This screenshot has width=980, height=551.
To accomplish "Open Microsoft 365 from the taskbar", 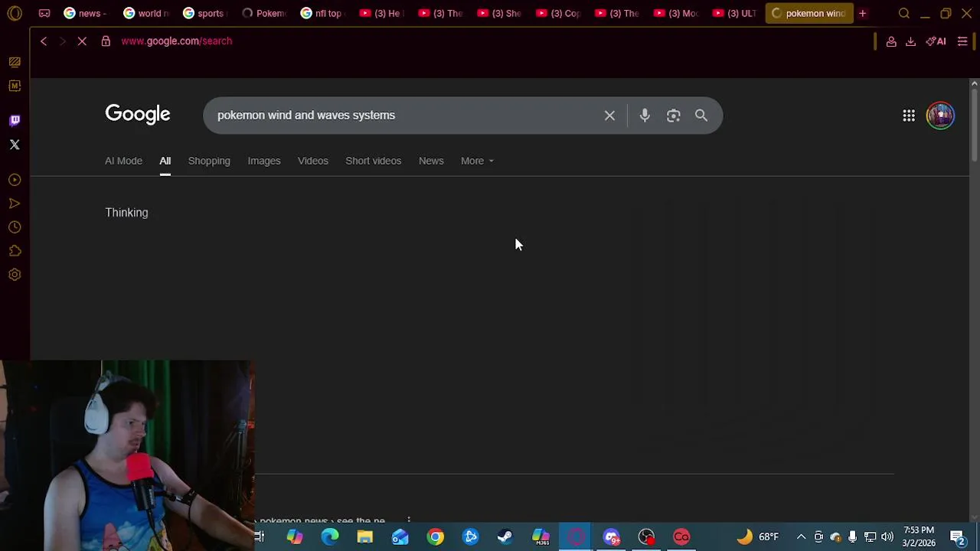I will 541,537.
